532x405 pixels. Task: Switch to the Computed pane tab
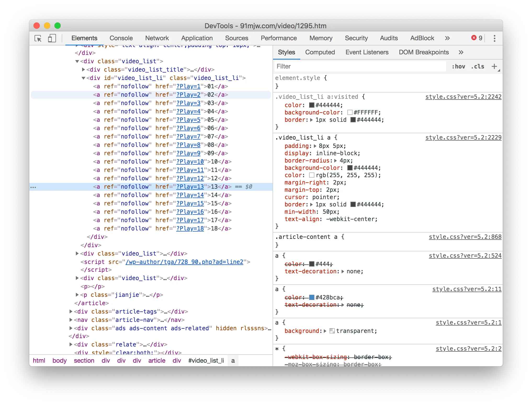coord(320,52)
